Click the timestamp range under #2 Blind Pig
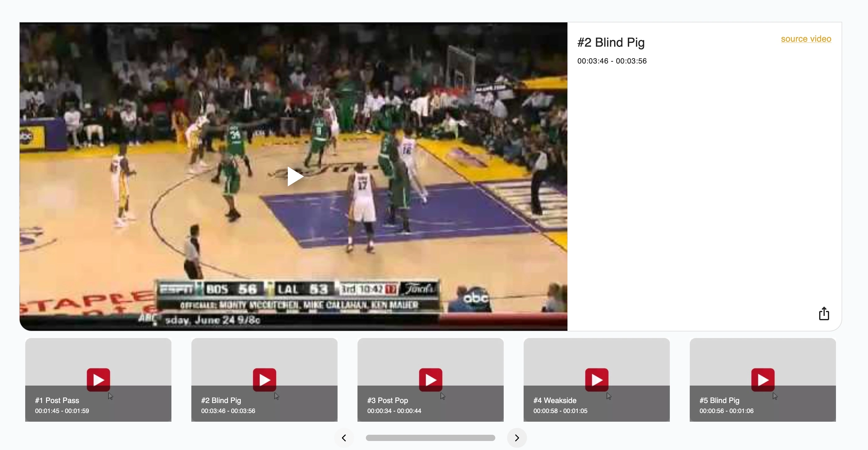This screenshot has width=868, height=450. pos(612,61)
